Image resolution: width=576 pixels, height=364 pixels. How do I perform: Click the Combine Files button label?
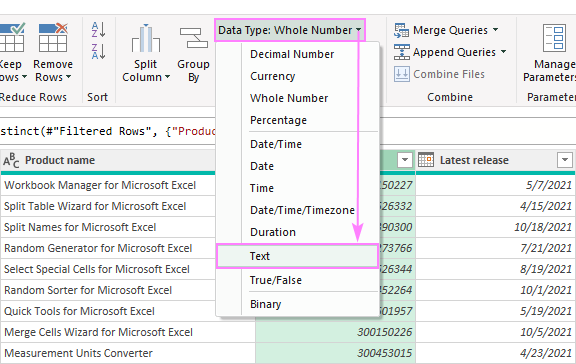pyautogui.click(x=449, y=74)
